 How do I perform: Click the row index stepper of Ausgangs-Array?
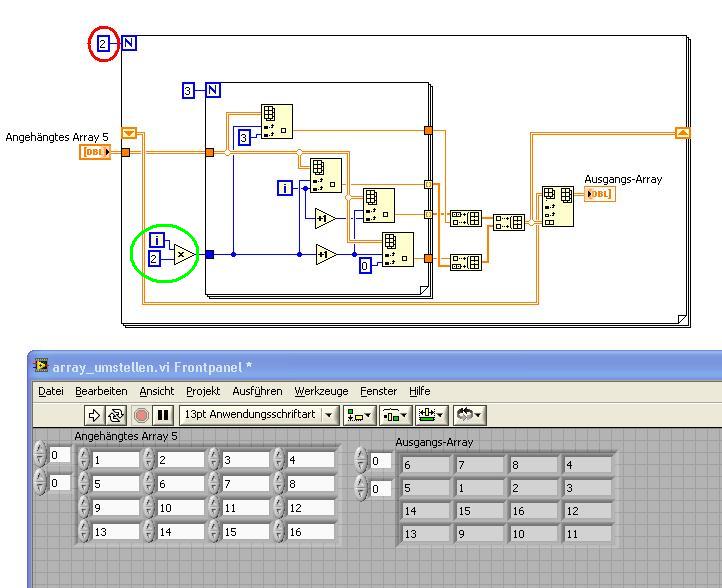coord(362,461)
